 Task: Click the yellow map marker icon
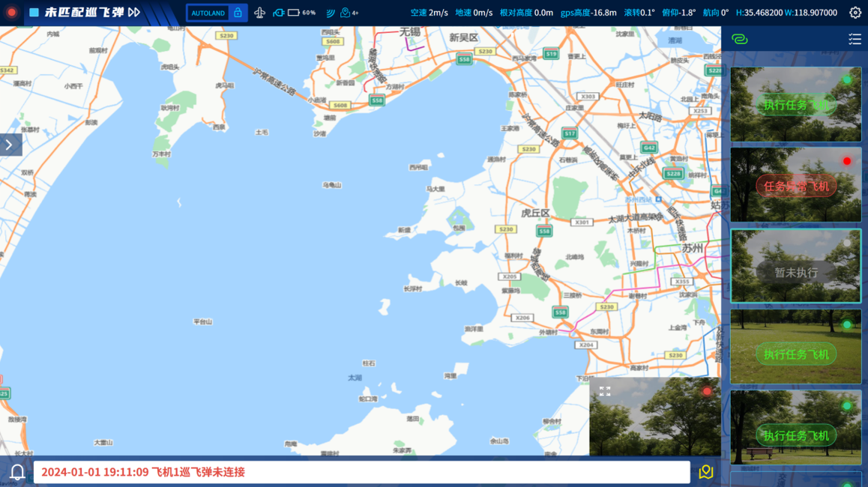pyautogui.click(x=705, y=472)
